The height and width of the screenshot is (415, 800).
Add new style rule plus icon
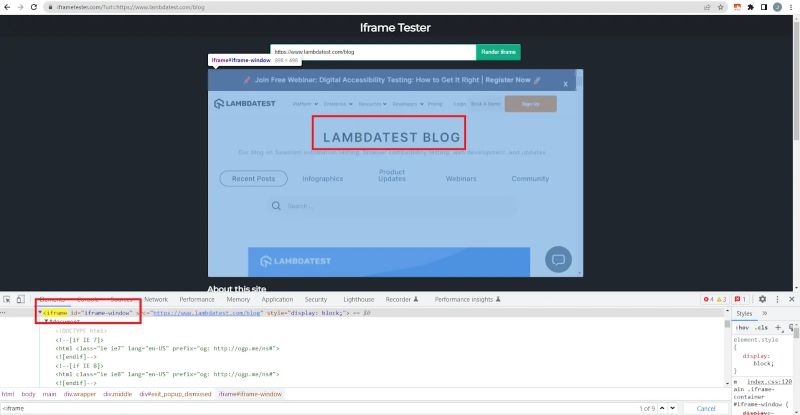click(x=778, y=328)
